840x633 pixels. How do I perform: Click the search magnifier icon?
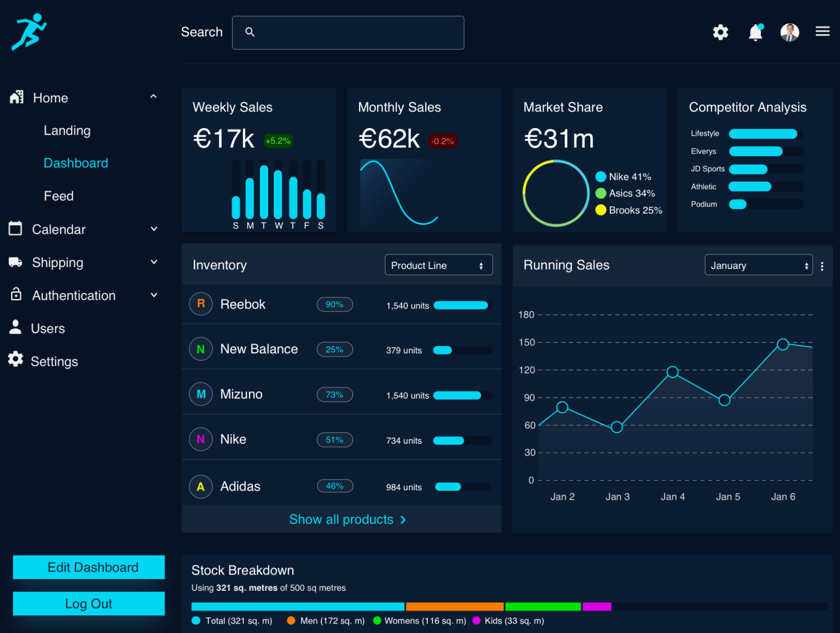coord(250,32)
